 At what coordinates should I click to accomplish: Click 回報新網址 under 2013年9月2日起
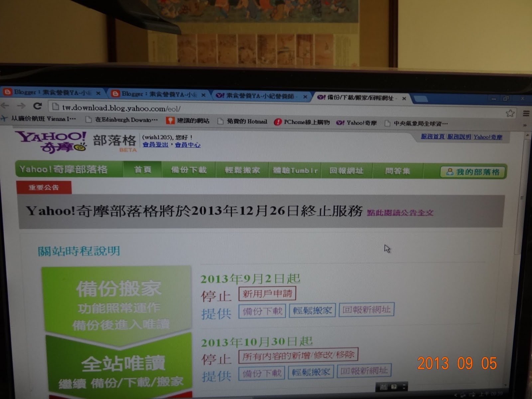coord(366,310)
